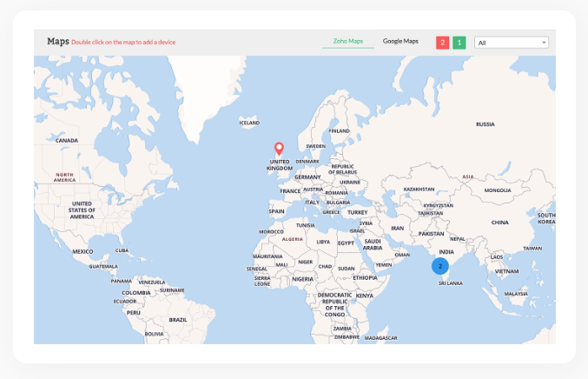
Task: Click the Kazakhstan label on the map
Action: click(x=419, y=189)
